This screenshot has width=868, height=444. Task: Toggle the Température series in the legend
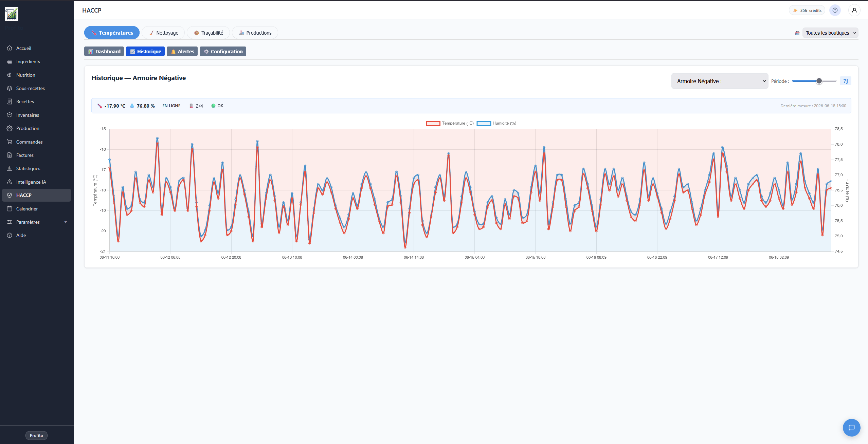point(450,123)
